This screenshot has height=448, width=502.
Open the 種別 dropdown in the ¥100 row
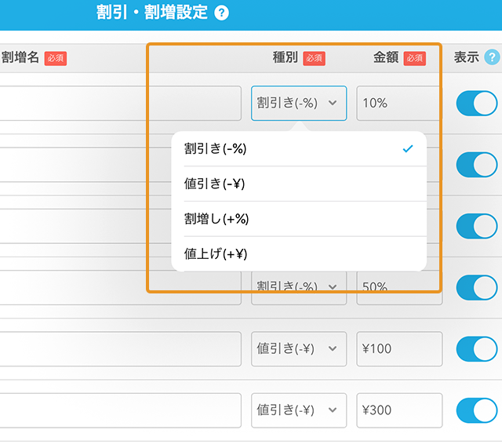click(299, 348)
